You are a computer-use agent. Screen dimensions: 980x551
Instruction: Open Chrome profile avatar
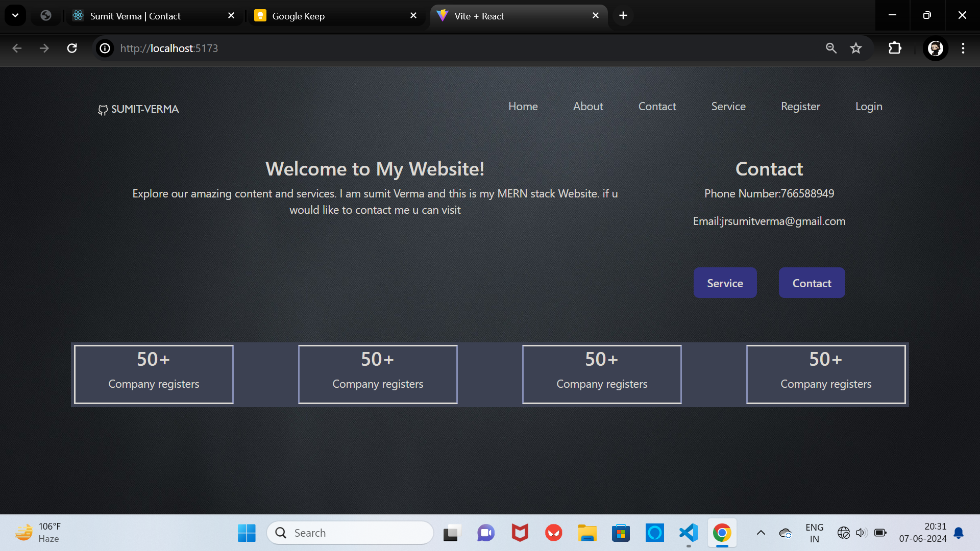pyautogui.click(x=935, y=48)
